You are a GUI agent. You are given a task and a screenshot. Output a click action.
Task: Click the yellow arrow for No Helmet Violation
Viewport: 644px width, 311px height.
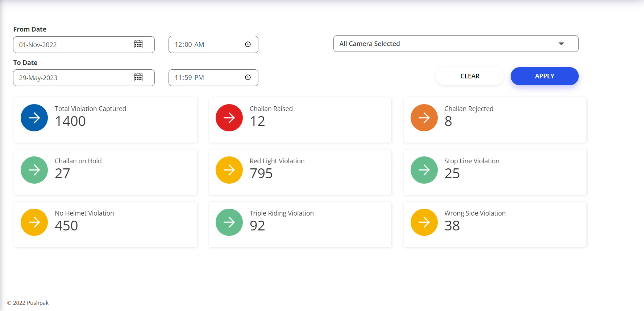click(34, 222)
